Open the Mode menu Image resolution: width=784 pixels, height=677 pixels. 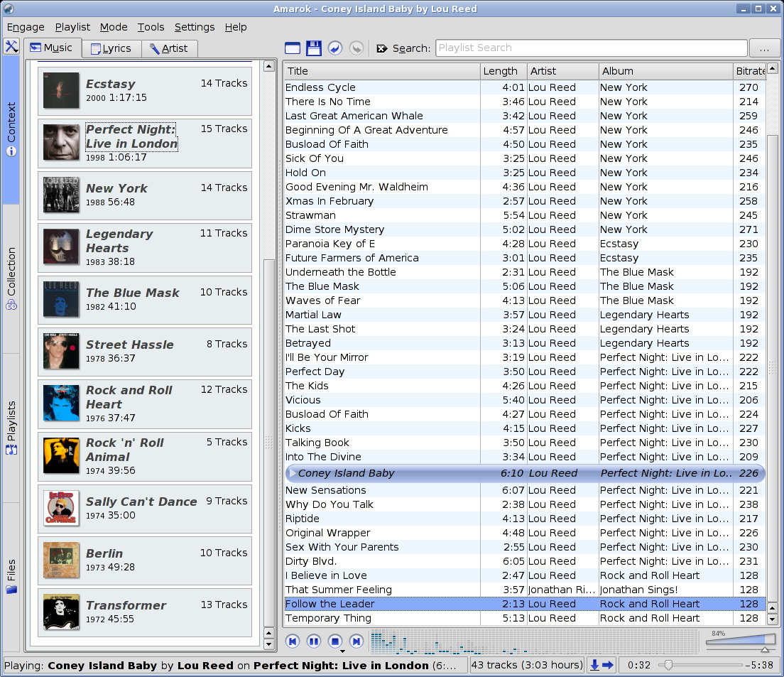click(114, 27)
